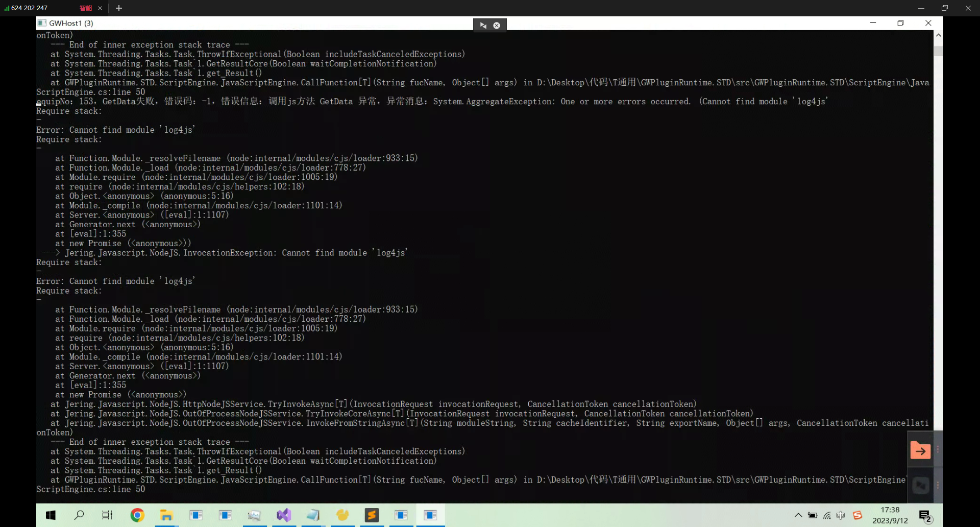Click the battery icon in the system tray

813,515
